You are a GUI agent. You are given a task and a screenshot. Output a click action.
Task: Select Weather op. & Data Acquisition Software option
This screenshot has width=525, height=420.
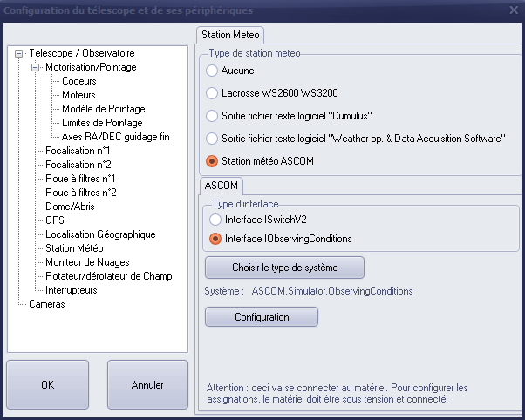212,138
